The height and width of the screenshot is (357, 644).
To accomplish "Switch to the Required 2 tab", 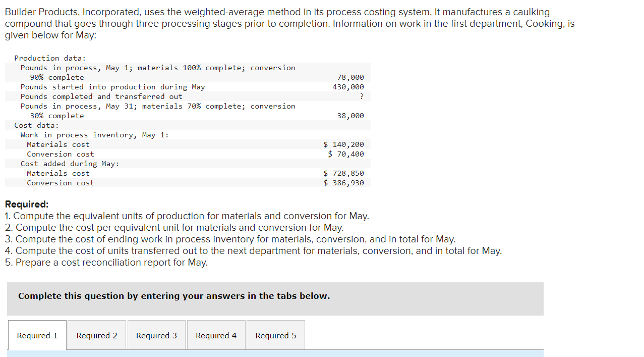I will click(96, 335).
